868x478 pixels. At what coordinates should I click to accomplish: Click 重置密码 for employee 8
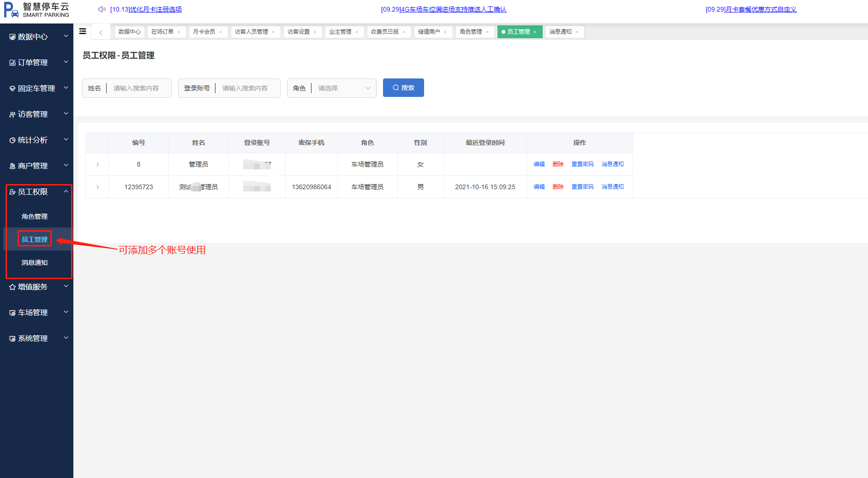point(582,164)
